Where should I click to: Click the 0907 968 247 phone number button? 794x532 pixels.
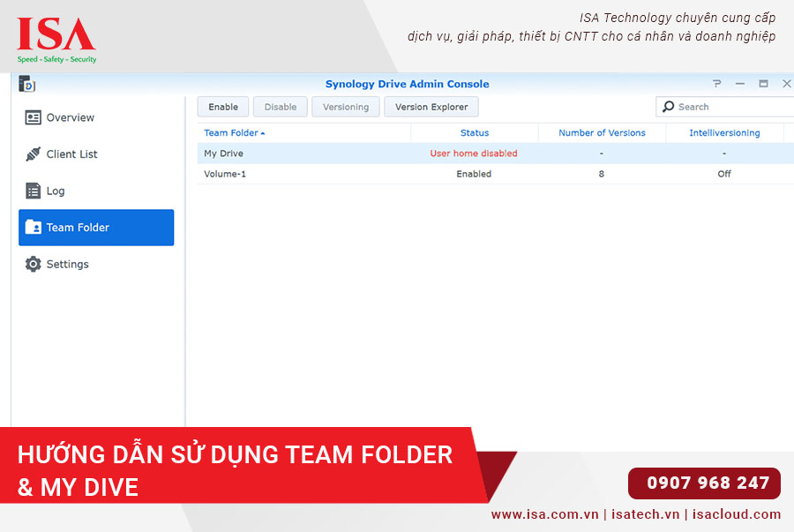704,483
